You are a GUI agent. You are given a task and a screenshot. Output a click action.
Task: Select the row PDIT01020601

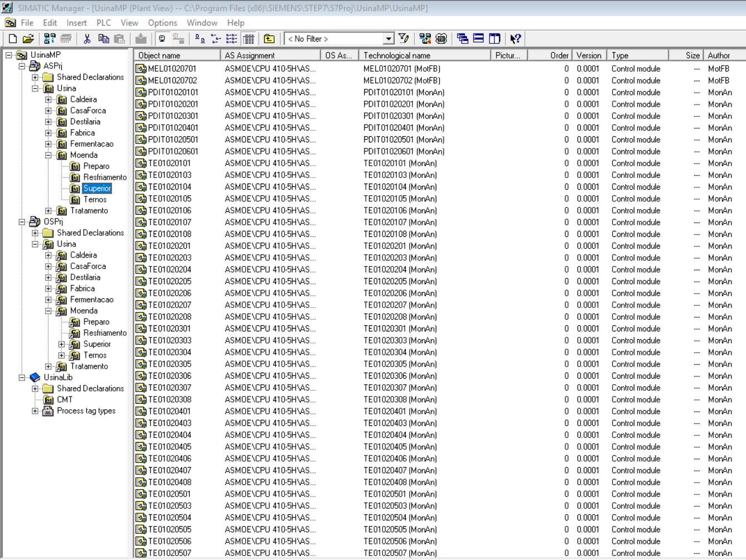click(439, 151)
